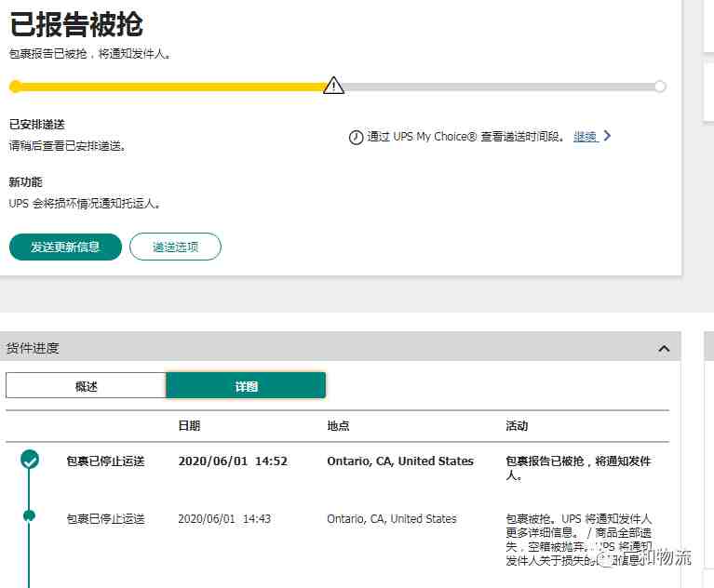The width and height of the screenshot is (714, 588).
Task: Click the warning triangle on progress bar
Action: point(333,85)
